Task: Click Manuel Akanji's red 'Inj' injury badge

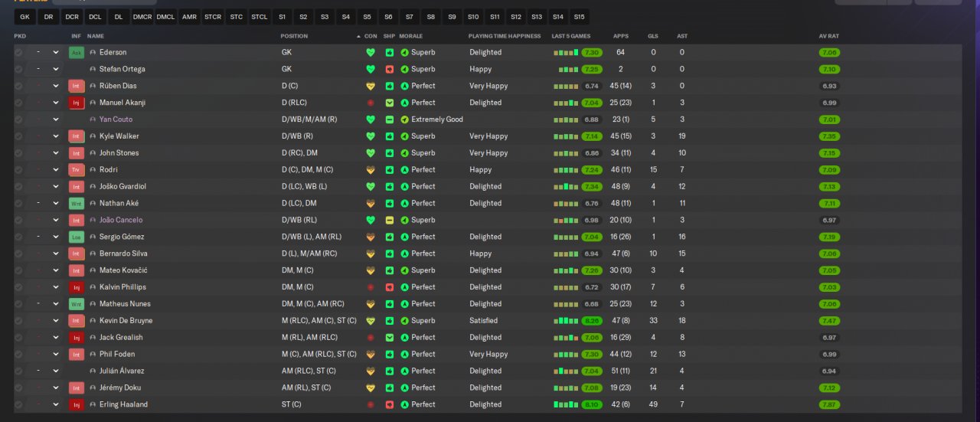Action: click(x=77, y=103)
